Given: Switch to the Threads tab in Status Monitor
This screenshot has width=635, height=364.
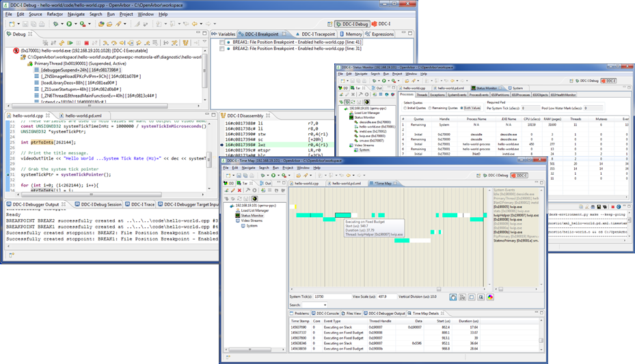Looking at the screenshot, I should [422, 95].
